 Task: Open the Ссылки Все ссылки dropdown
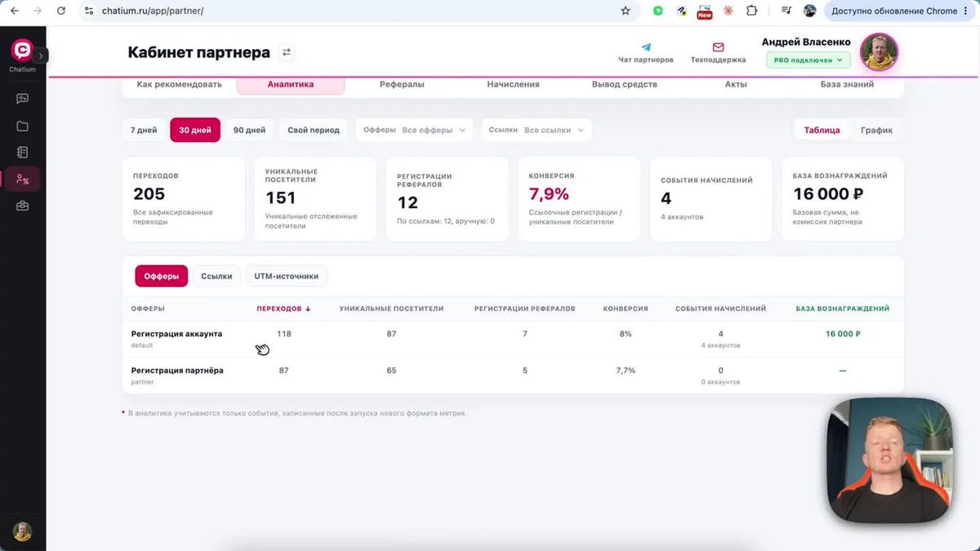536,130
